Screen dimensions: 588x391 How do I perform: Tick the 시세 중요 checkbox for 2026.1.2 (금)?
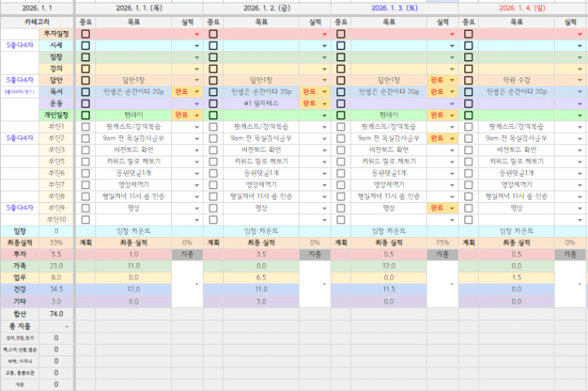(x=213, y=46)
